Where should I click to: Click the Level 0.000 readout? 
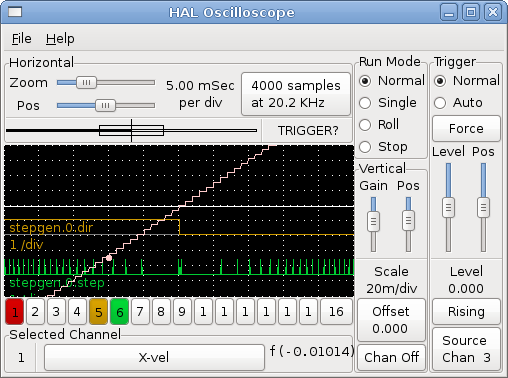click(466, 280)
